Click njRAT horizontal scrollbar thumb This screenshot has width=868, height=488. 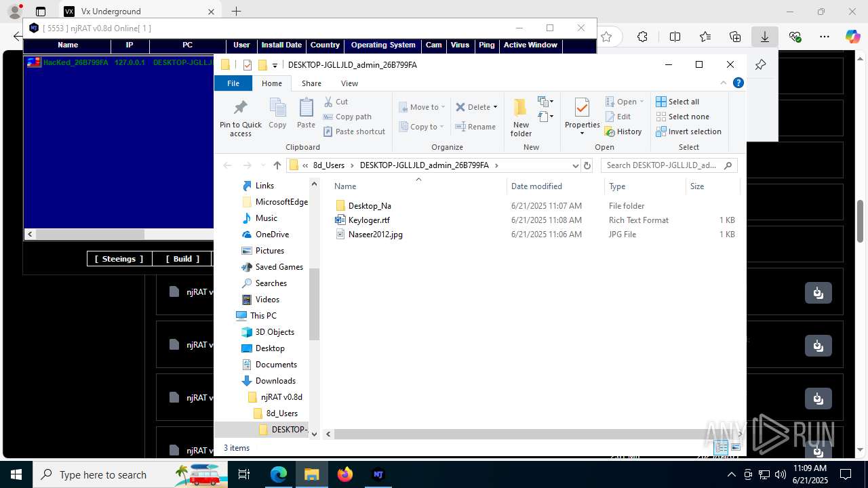(x=90, y=235)
